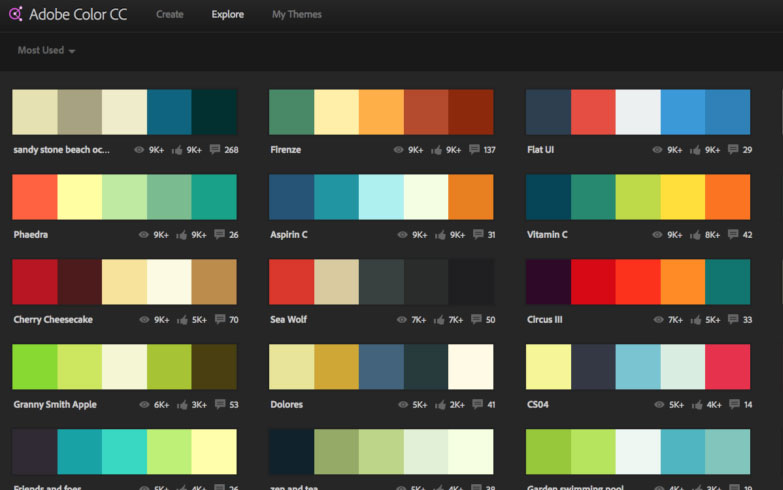Pick the orange swatch in Firenze palette
The width and height of the screenshot is (783, 490).
click(x=381, y=112)
